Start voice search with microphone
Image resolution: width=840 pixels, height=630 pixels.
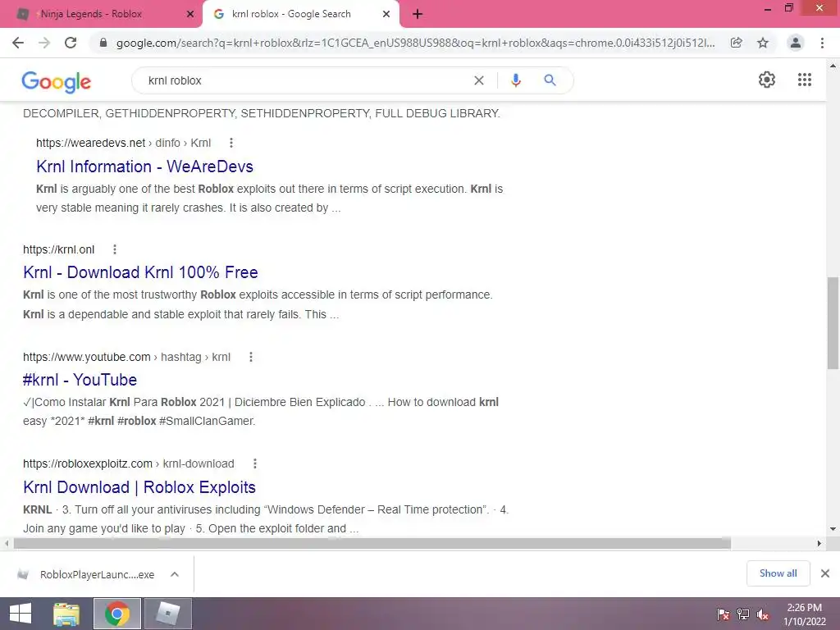pyautogui.click(x=516, y=80)
